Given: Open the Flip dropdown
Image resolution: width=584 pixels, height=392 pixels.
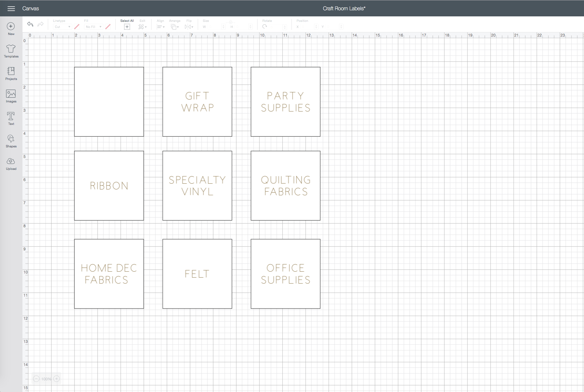Looking at the screenshot, I should (189, 27).
